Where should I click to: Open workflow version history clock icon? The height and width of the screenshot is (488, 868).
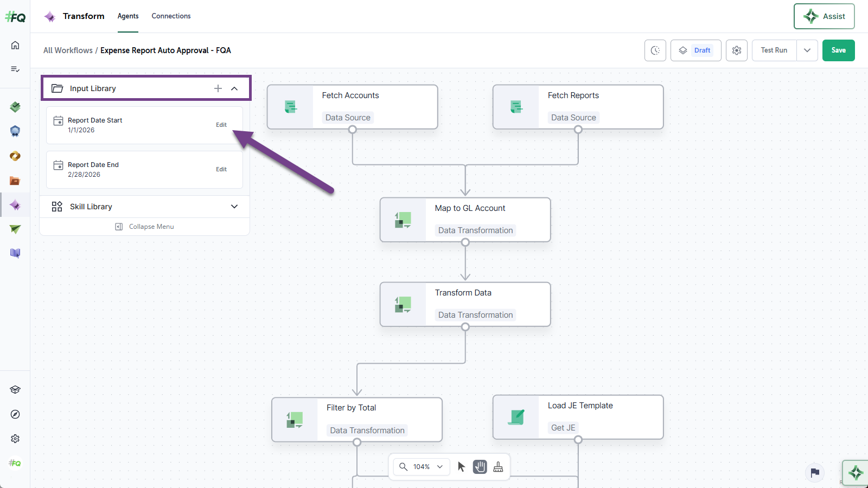pyautogui.click(x=655, y=50)
